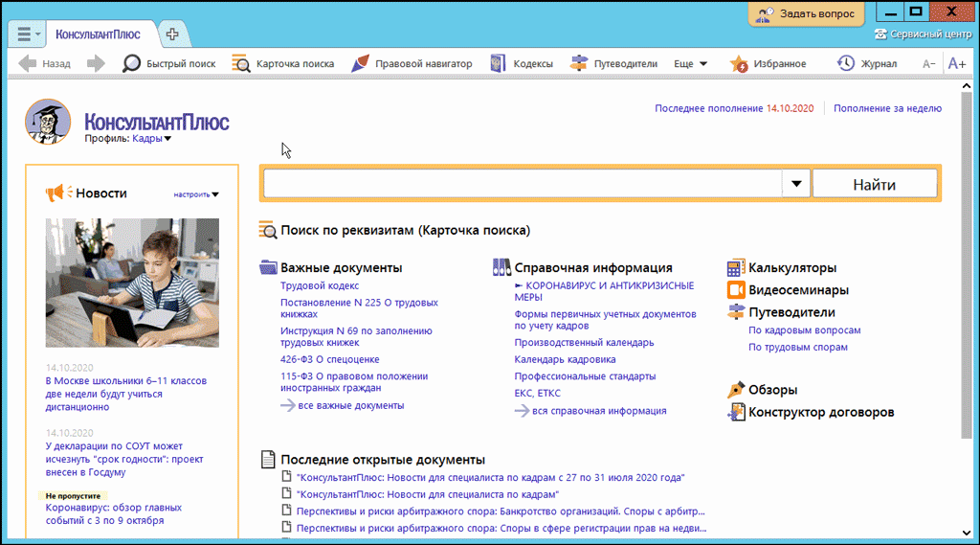Open КОРОНАВИРУС И АНТИКРИЗИСНЫЕ МЕРЫ link
This screenshot has width=980, height=545.
click(604, 291)
